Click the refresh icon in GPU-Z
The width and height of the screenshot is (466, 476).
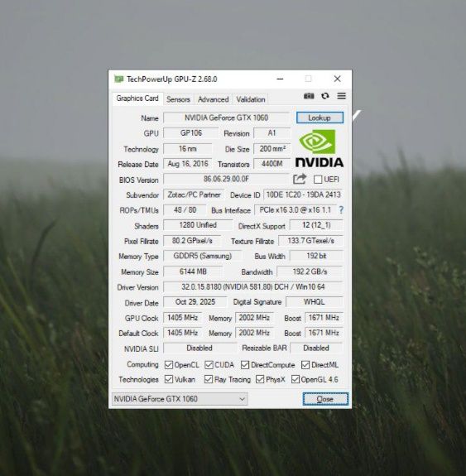(325, 96)
